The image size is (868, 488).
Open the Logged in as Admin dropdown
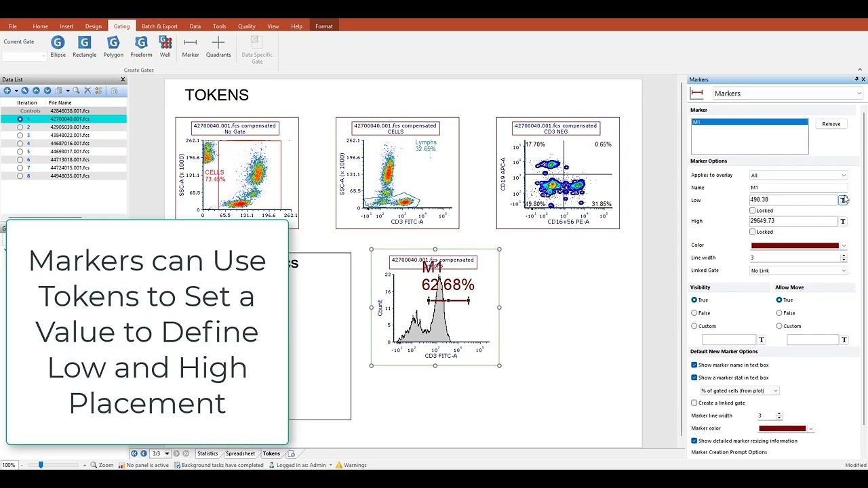[332, 466]
